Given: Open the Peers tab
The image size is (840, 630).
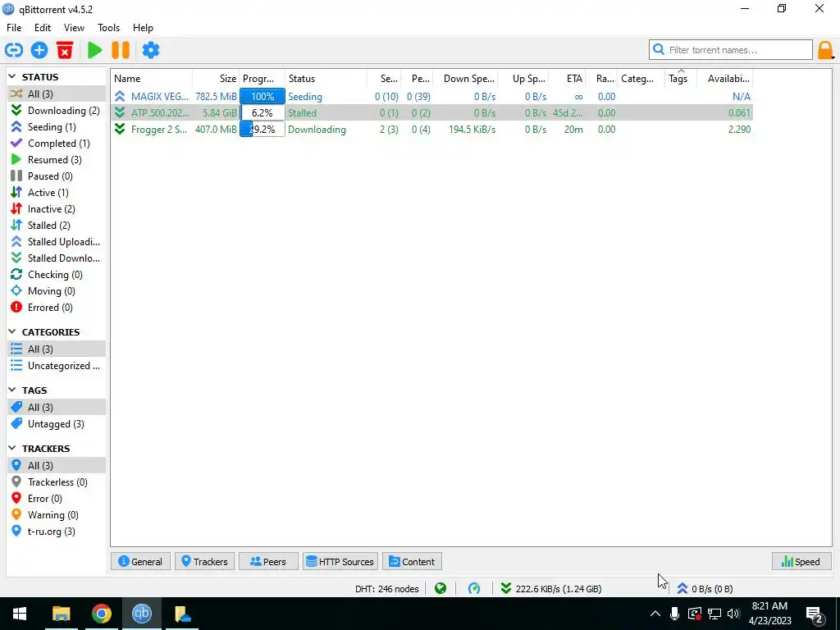Looking at the screenshot, I should click(268, 561).
